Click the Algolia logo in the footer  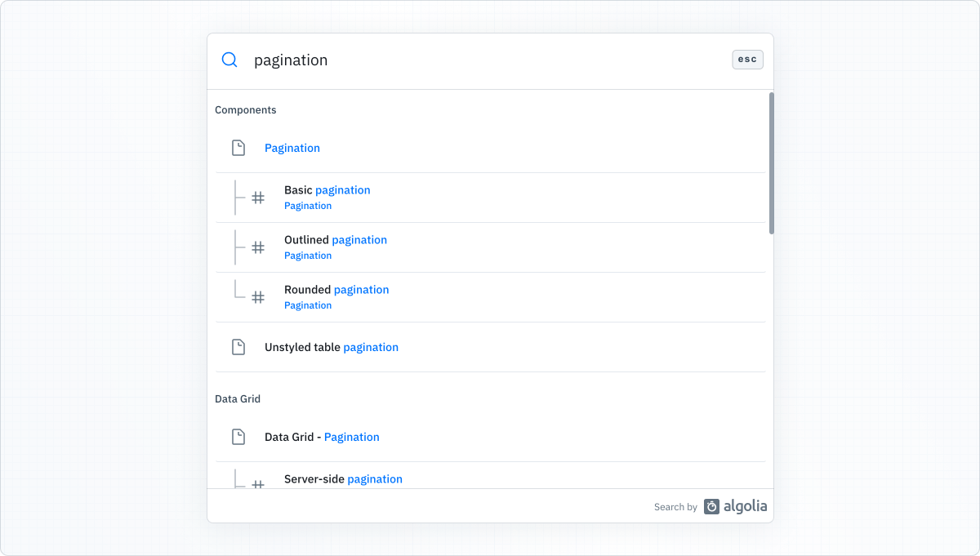[x=735, y=506]
